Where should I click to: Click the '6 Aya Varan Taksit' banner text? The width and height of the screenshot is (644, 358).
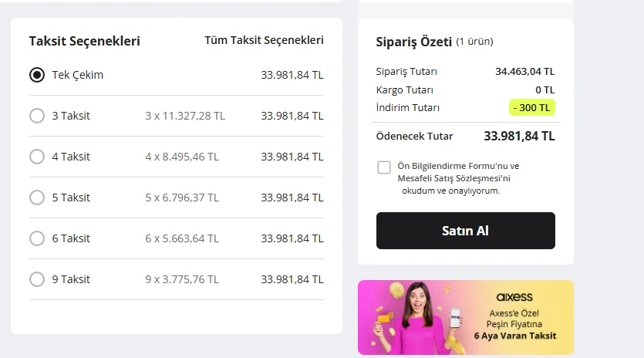click(x=514, y=336)
